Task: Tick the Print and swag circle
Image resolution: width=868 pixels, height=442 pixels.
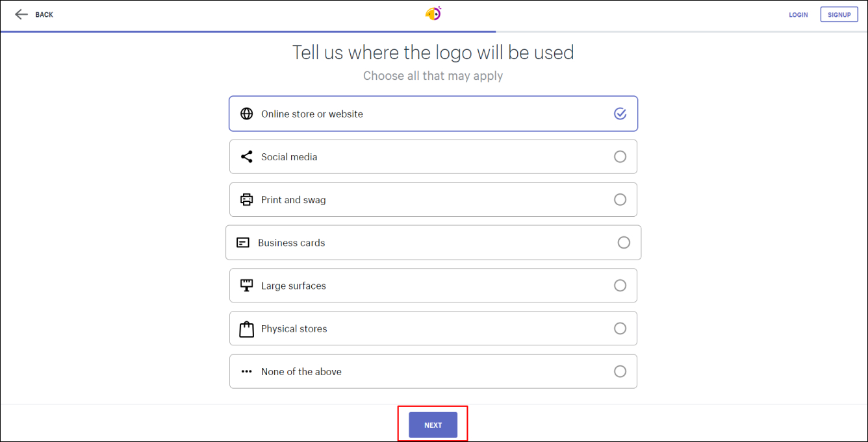Action: click(620, 199)
